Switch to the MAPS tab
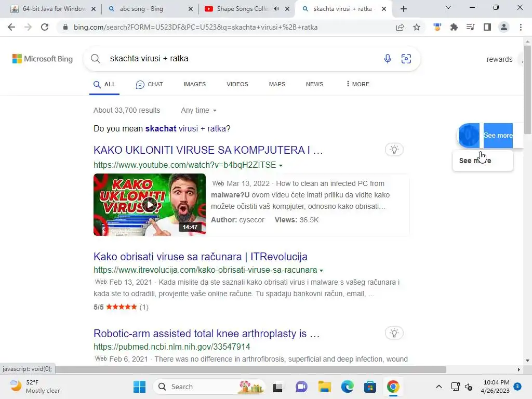The image size is (532, 399). pos(277,84)
